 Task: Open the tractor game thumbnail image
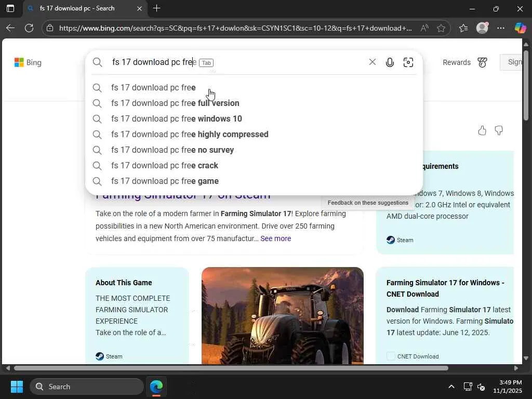point(282,315)
